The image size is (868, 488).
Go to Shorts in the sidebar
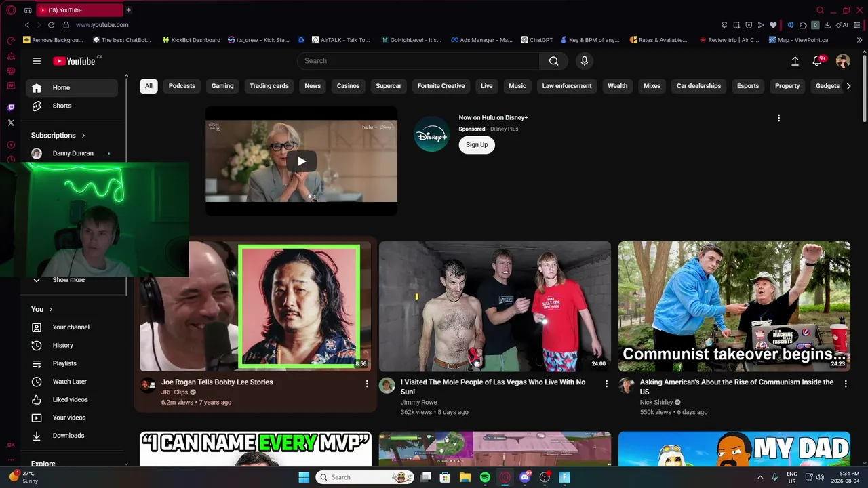(x=72, y=106)
